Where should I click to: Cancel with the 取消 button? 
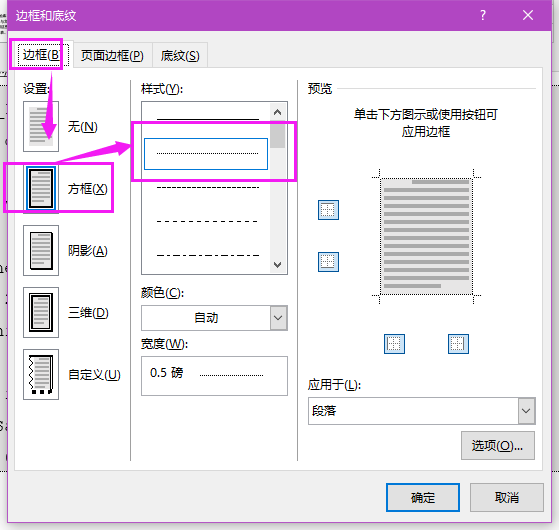(507, 497)
